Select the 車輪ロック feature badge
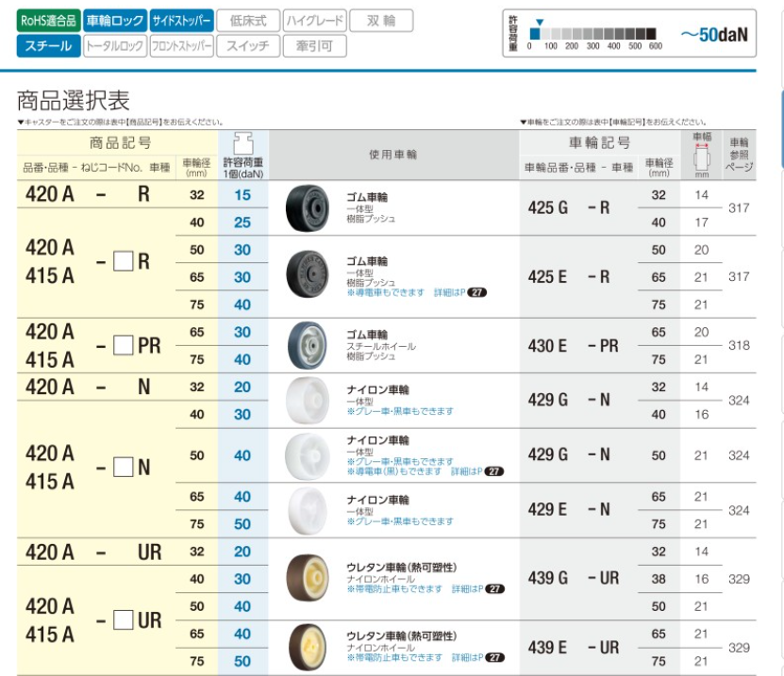 pyautogui.click(x=114, y=20)
